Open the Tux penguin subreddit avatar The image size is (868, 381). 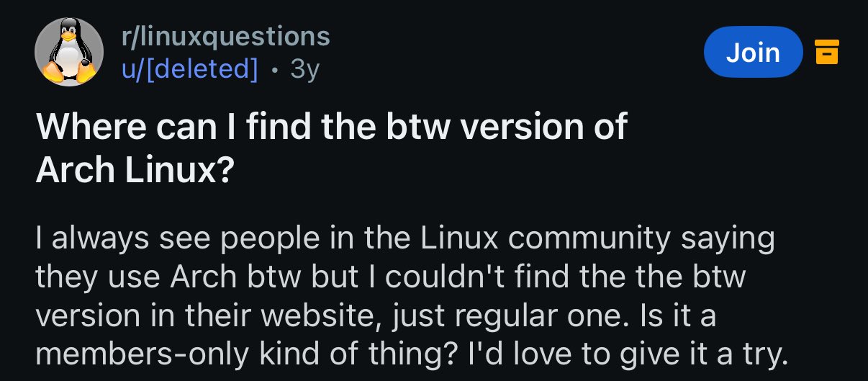click(68, 52)
